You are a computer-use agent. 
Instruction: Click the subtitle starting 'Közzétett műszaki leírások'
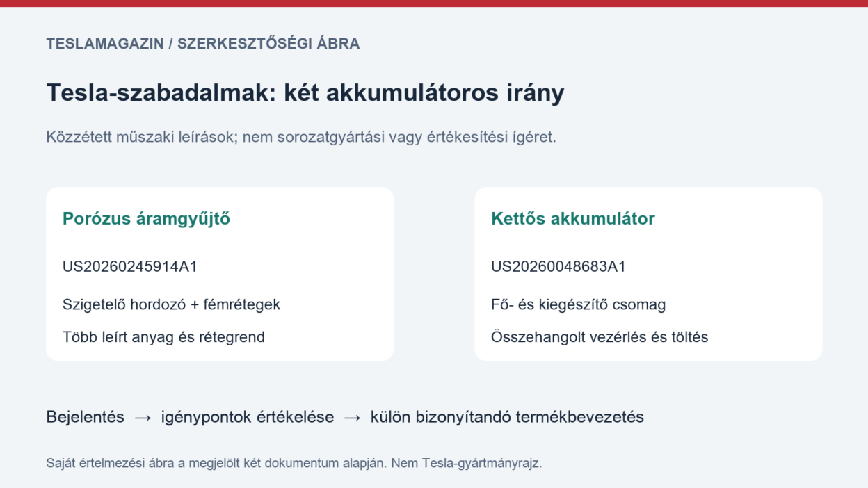pyautogui.click(x=301, y=137)
